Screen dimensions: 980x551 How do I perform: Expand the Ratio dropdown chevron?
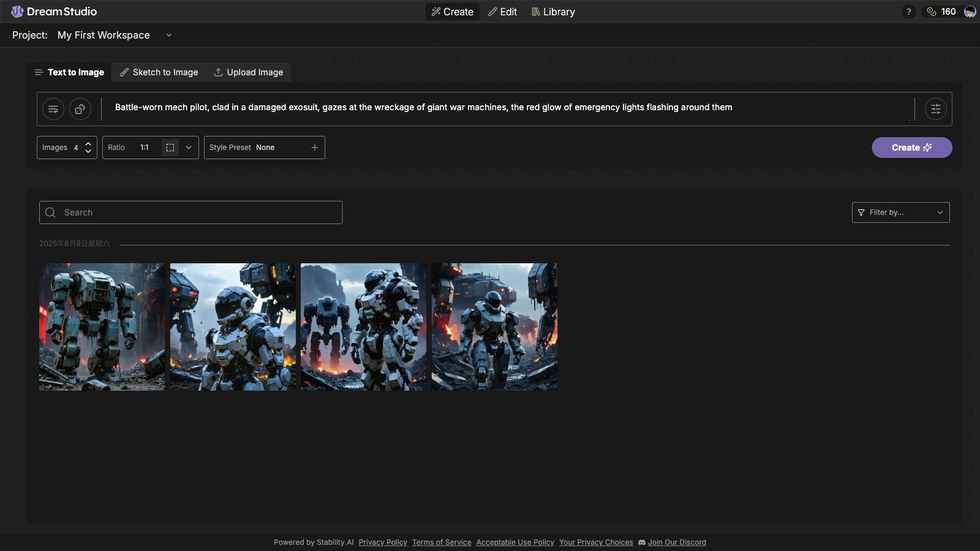[189, 148]
